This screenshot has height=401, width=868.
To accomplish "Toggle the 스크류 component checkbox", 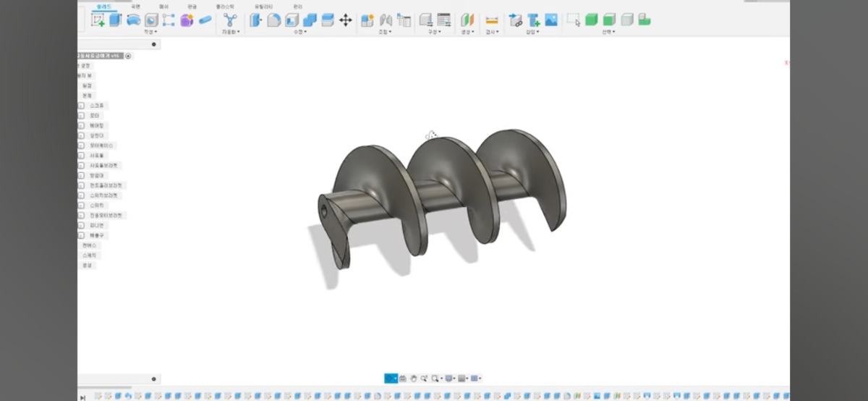I will point(82,106).
